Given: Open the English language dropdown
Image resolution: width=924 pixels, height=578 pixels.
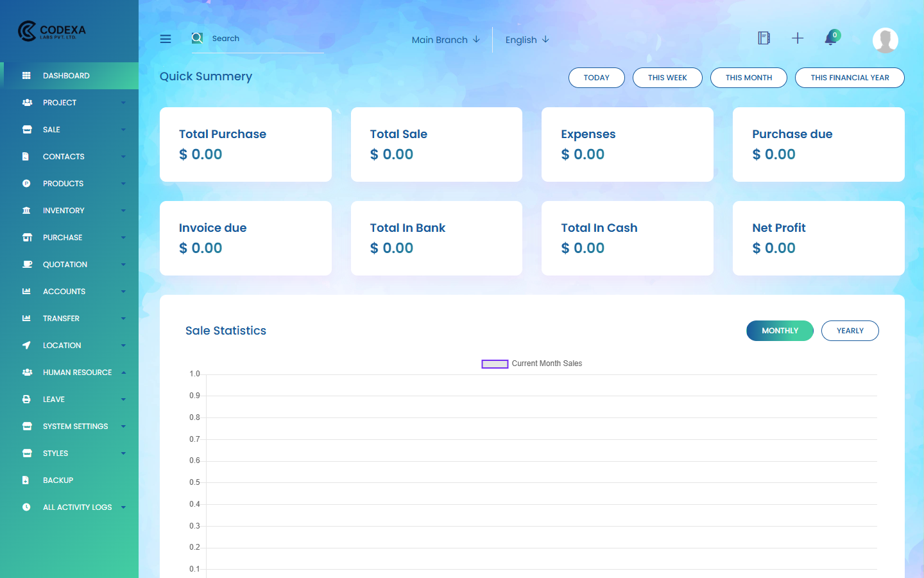Looking at the screenshot, I should [x=527, y=40].
